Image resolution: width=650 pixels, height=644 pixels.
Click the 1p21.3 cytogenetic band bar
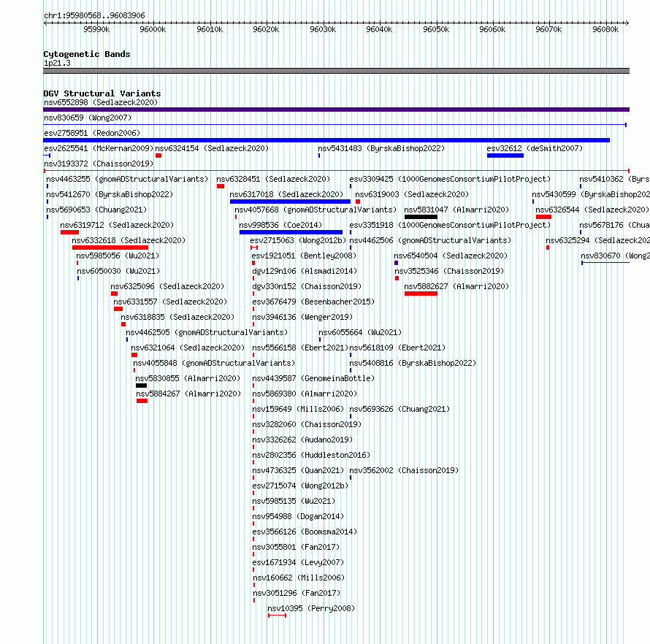pos(336,71)
